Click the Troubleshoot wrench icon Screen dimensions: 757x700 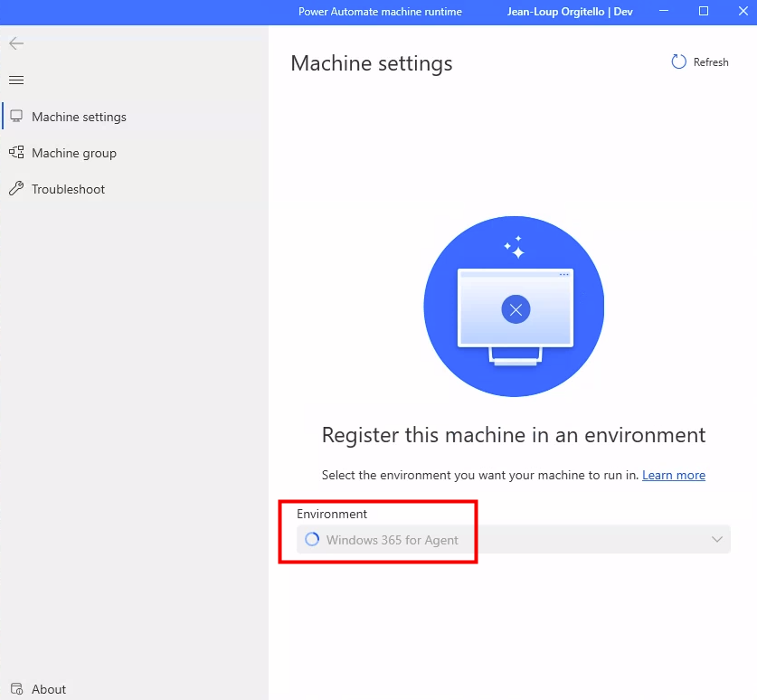(16, 189)
